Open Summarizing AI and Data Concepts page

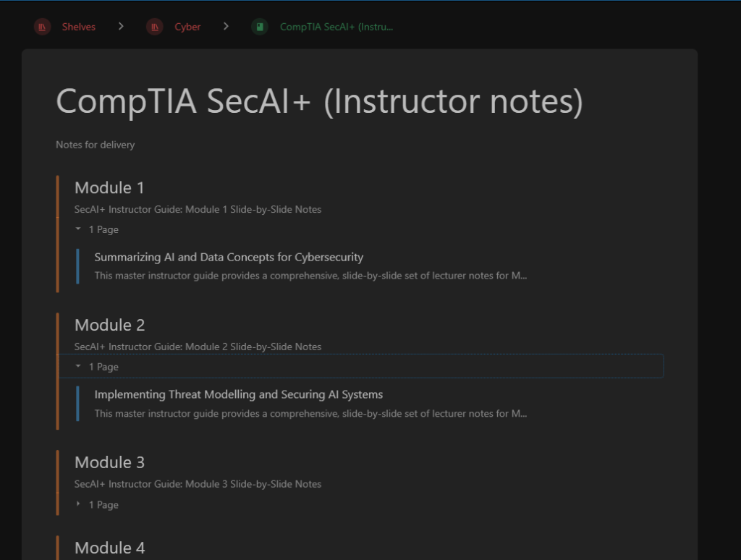(x=229, y=257)
